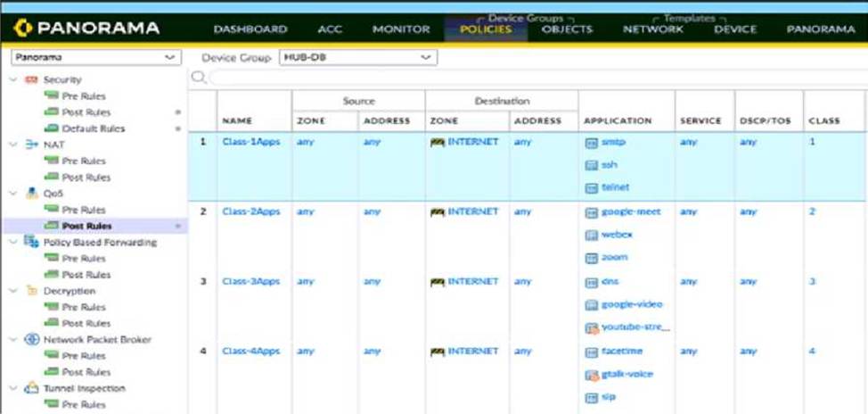Screen dimensions: 868x414
Task: Collapse the Tunnel Inspection node
Action: [14, 388]
